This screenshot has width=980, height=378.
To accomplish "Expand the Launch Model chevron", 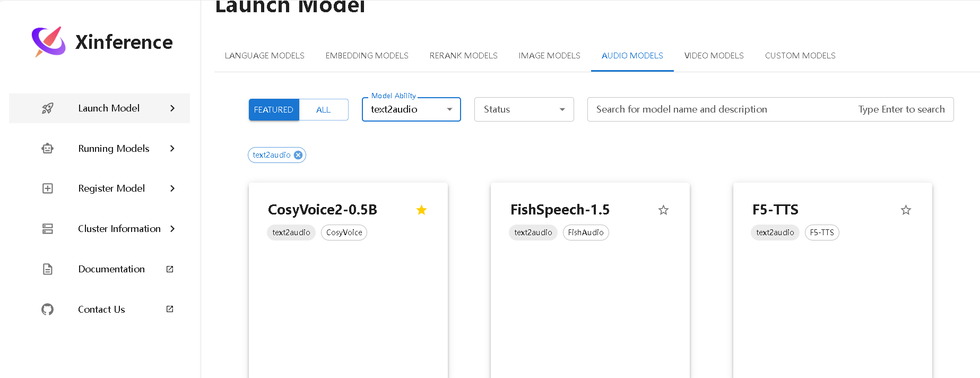I will pos(172,108).
